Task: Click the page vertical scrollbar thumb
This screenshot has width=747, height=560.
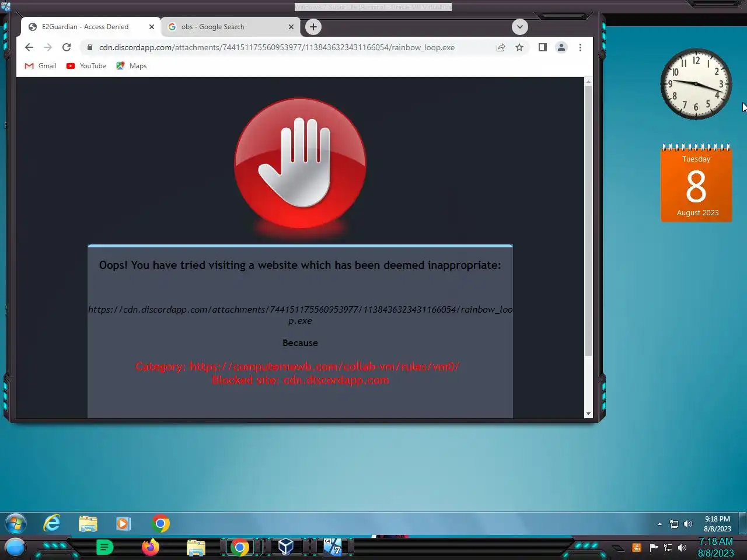Action: [588, 220]
